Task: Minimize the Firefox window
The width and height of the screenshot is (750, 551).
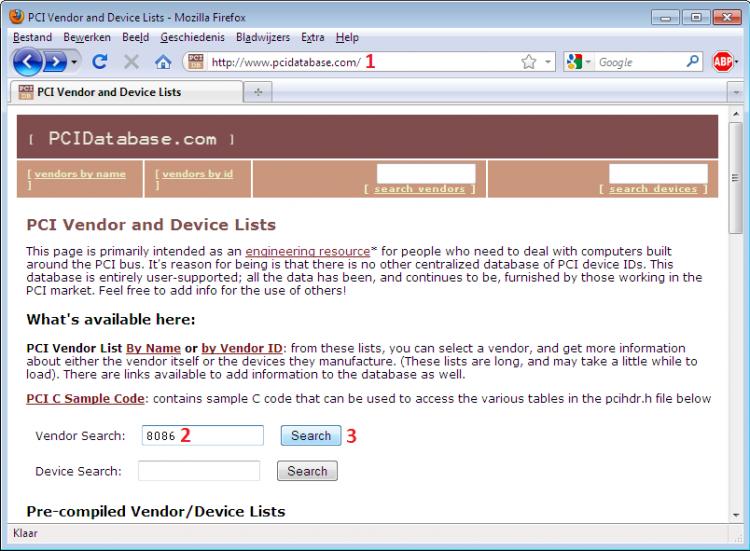Action: click(665, 18)
